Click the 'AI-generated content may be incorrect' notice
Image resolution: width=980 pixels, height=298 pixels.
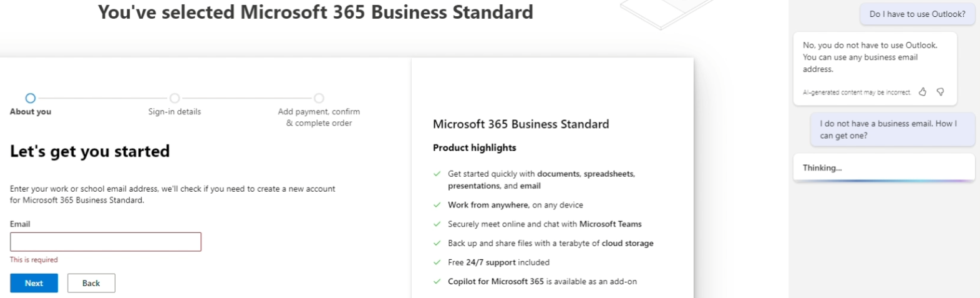click(x=856, y=92)
